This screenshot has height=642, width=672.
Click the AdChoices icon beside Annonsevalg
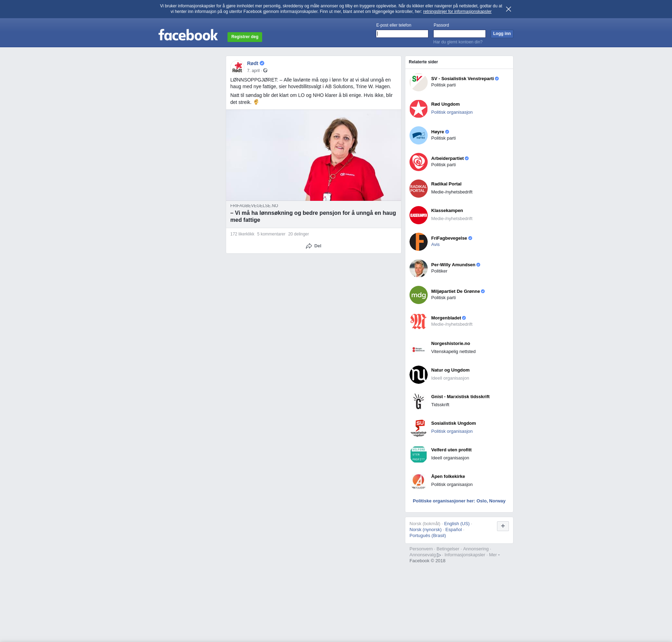coord(439,555)
